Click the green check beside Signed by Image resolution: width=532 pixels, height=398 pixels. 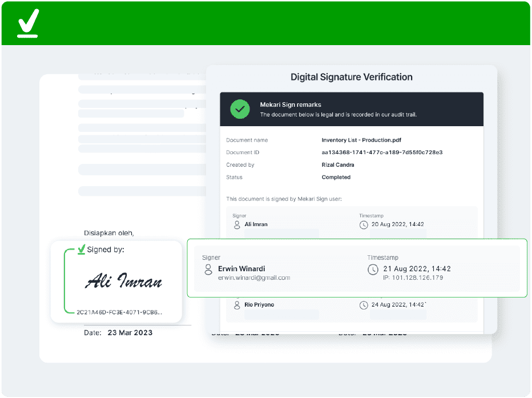[x=82, y=250]
